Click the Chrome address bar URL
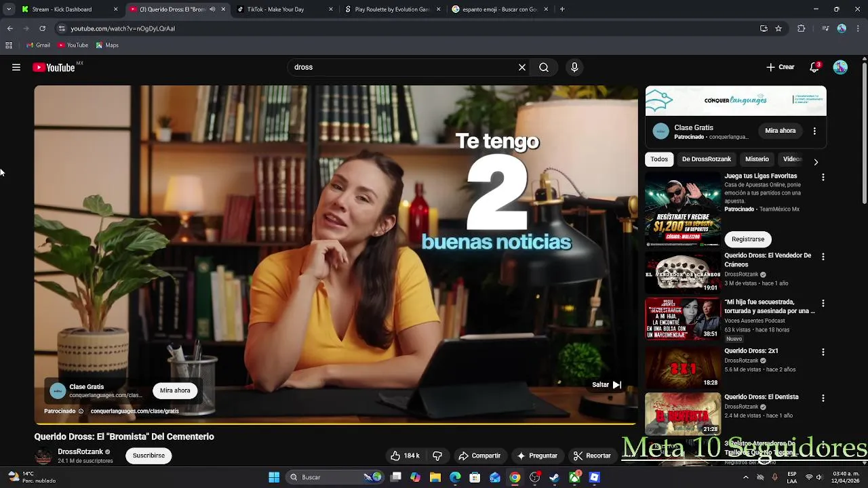The height and width of the screenshot is (488, 868). click(123, 28)
